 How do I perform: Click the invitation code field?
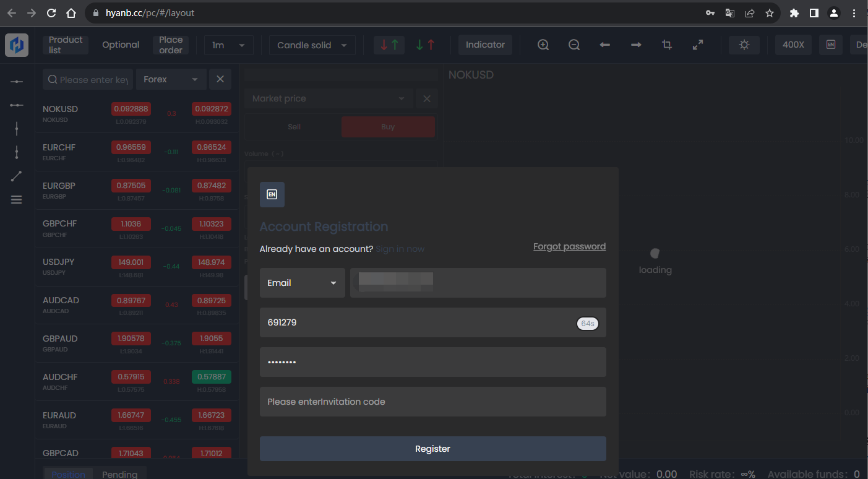pos(433,402)
